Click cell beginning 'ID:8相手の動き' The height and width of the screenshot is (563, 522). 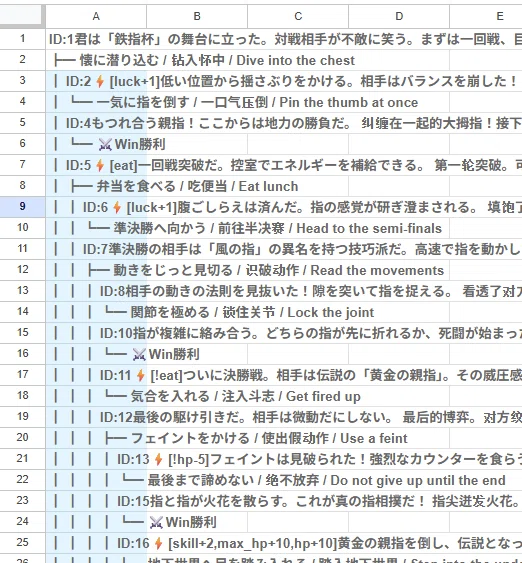[x=288, y=291]
